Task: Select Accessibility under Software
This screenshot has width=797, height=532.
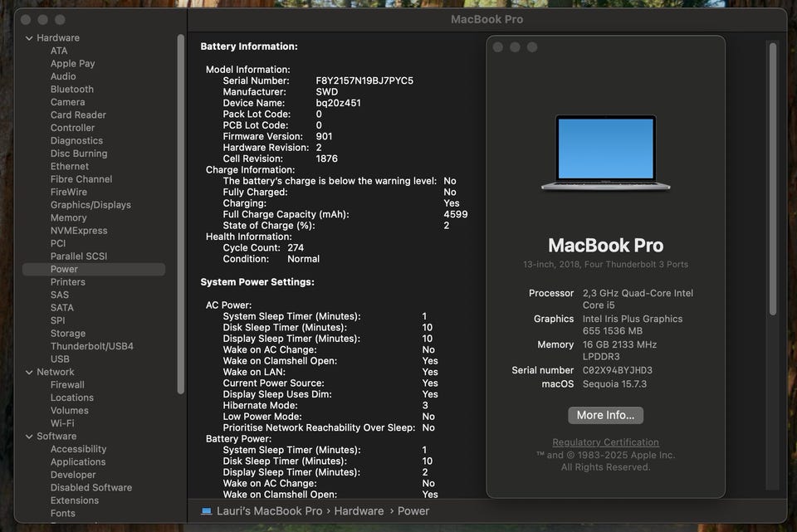Action: click(x=78, y=449)
